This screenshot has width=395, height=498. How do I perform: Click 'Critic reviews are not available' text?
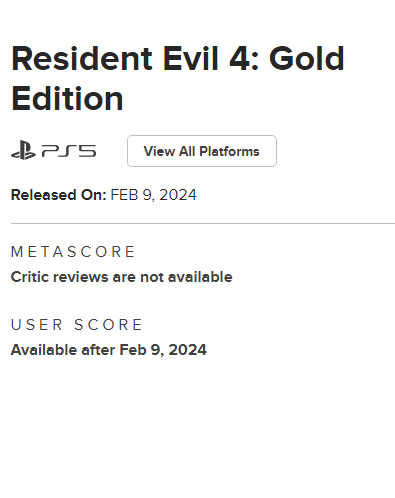[122, 277]
